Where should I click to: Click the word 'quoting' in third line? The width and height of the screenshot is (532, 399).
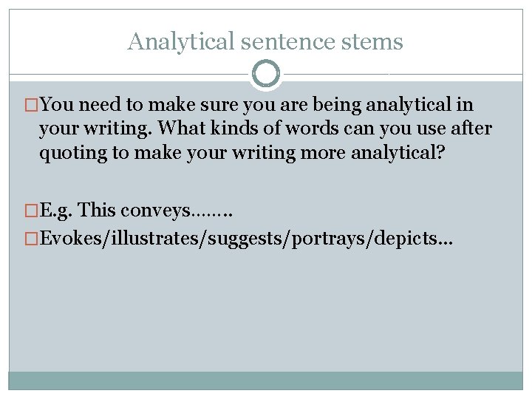[x=73, y=154]
